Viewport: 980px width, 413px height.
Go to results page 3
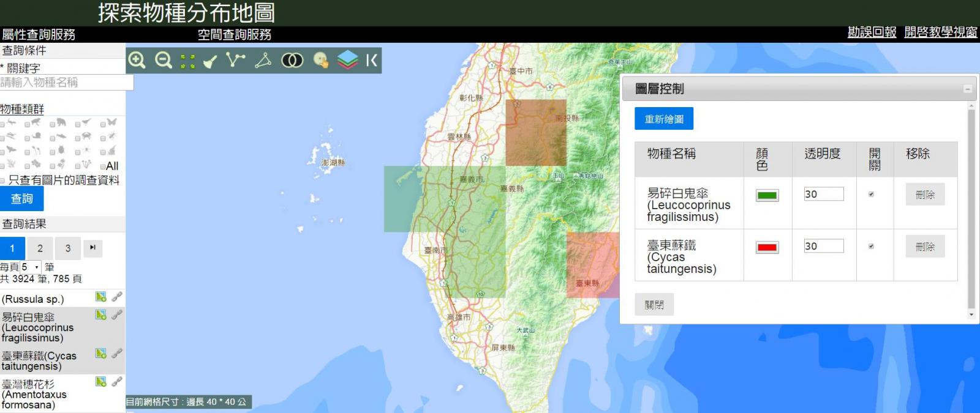(68, 248)
